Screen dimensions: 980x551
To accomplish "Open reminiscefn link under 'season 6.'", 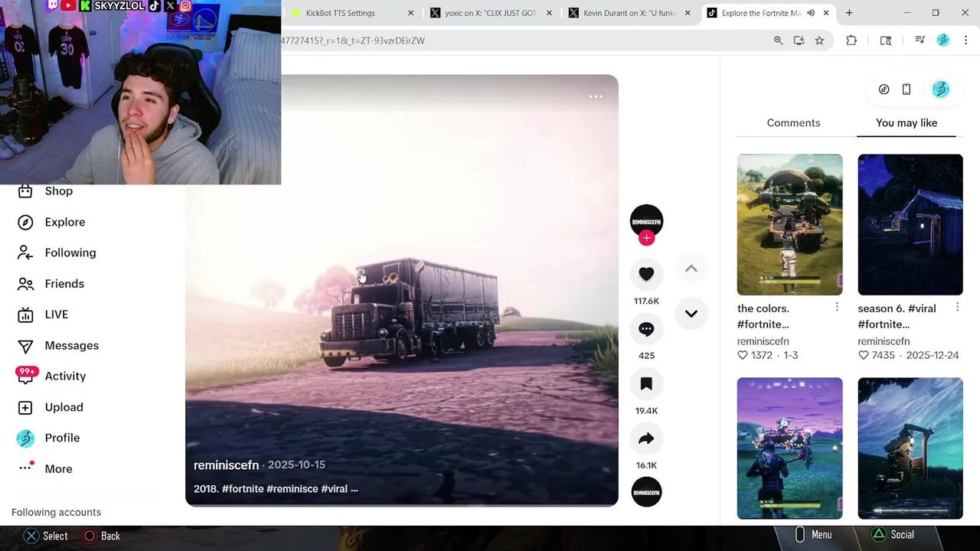I will pyautogui.click(x=884, y=341).
